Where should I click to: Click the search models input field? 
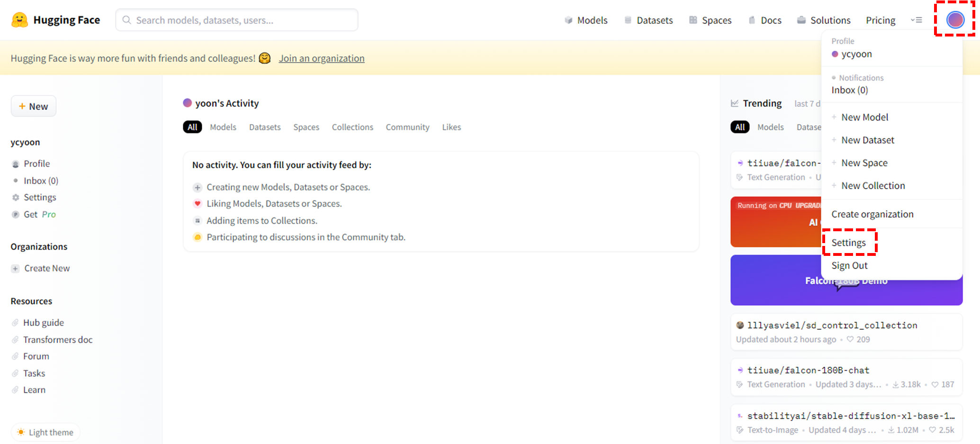[x=237, y=20]
